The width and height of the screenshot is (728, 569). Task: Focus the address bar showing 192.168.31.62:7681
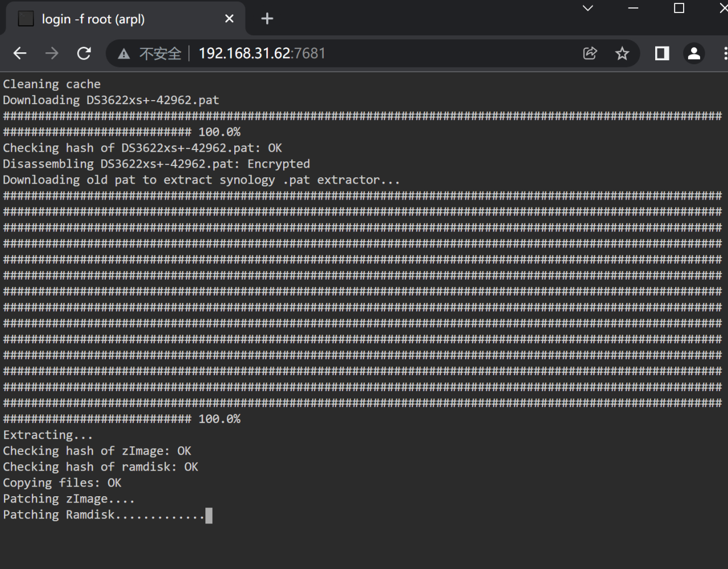pyautogui.click(x=341, y=53)
